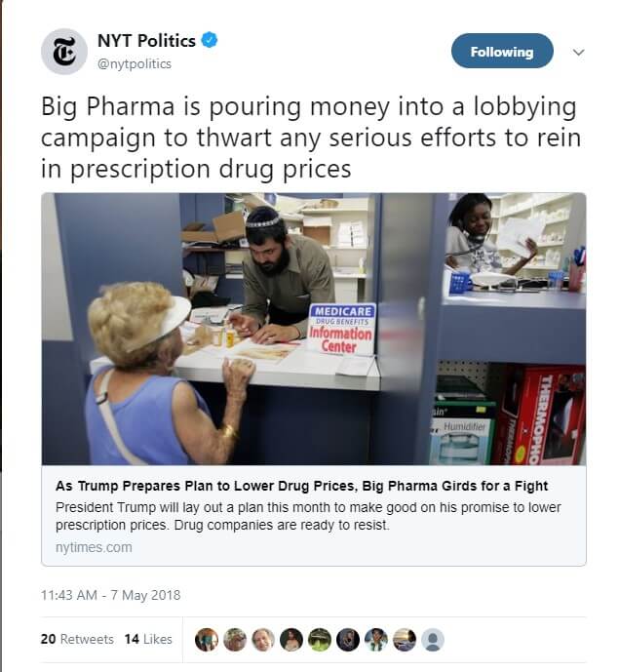Open the NYT Politics display name

click(146, 41)
